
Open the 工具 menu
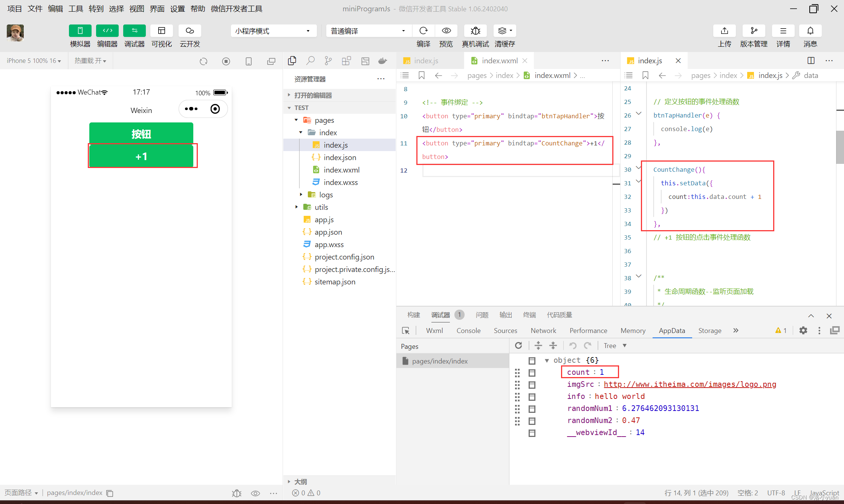point(75,9)
